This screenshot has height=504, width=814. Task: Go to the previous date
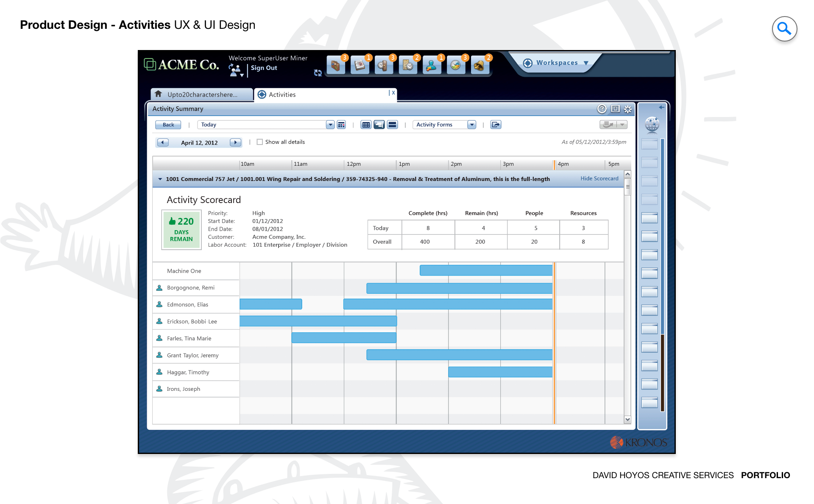162,142
